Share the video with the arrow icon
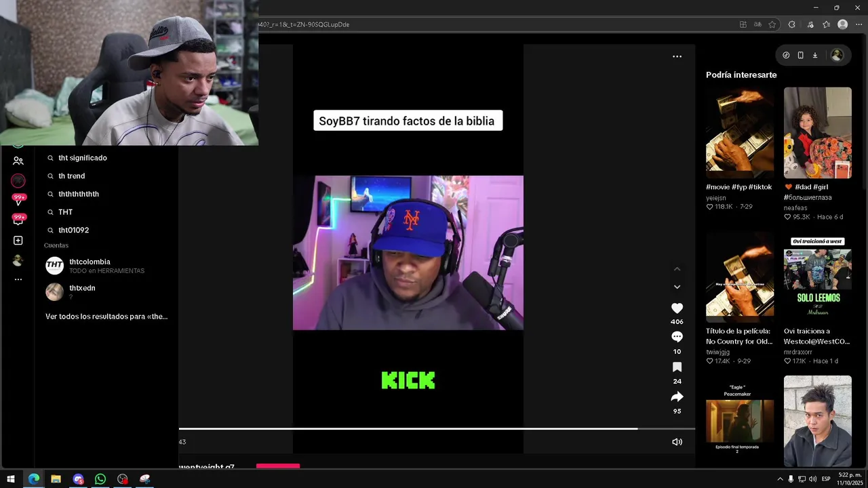The height and width of the screenshot is (488, 868). [677, 396]
